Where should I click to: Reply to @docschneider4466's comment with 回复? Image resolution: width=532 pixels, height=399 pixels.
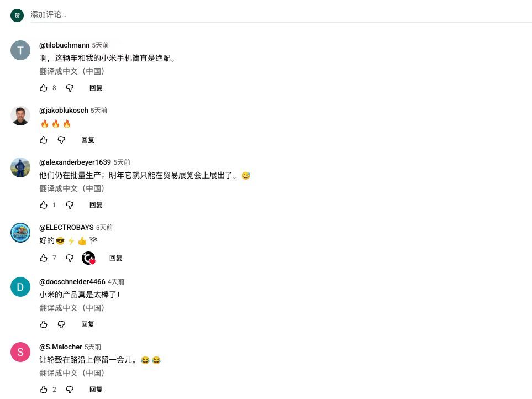point(87,324)
